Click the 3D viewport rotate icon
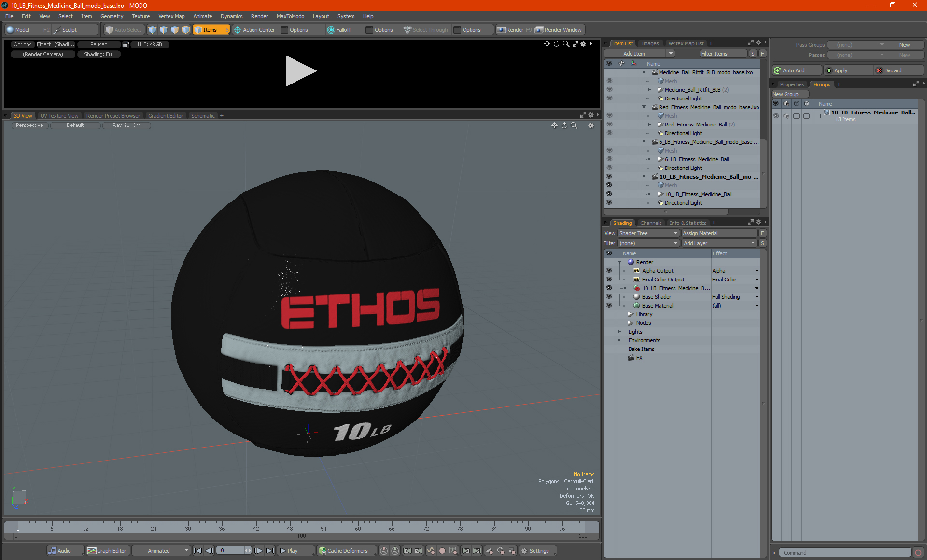This screenshot has width=927, height=560. (564, 126)
